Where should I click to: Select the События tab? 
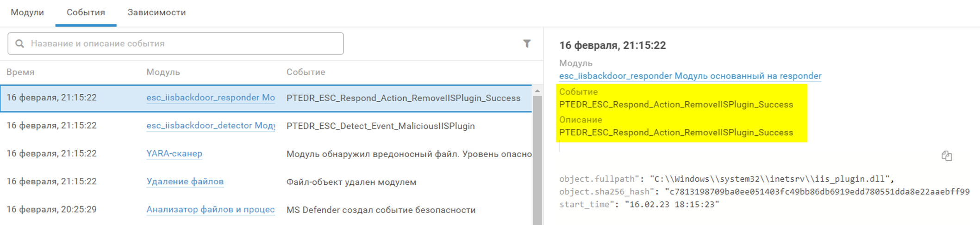(x=86, y=12)
